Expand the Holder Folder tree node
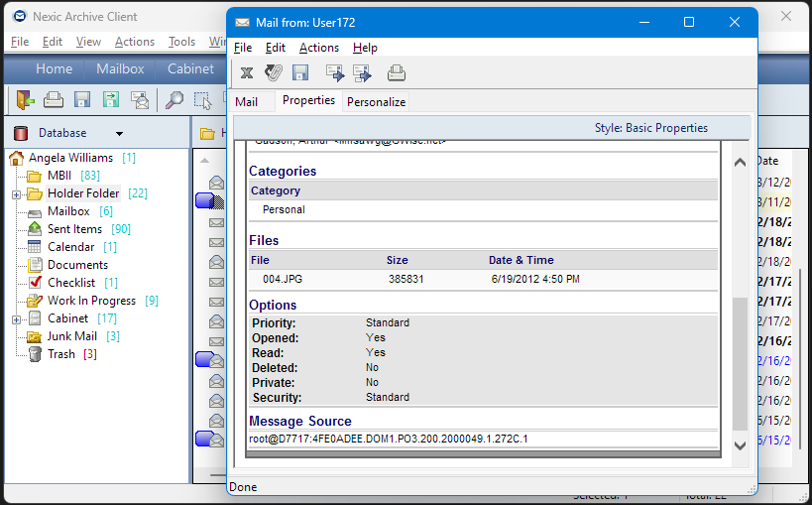The image size is (812, 505). pos(17,194)
